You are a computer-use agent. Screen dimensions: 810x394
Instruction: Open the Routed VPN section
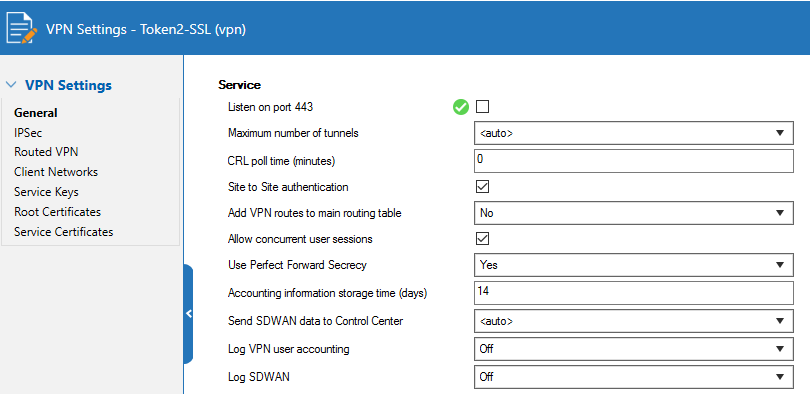pyautogui.click(x=46, y=152)
